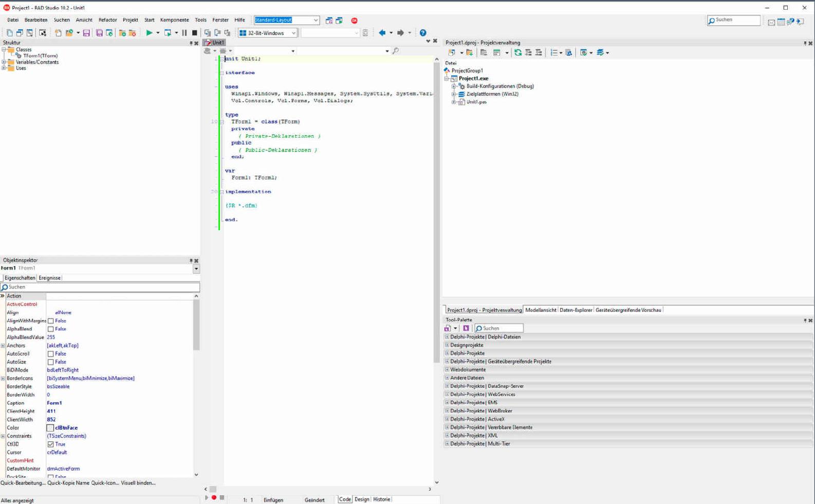
Task: Click the Pause program icon
Action: coord(184,33)
